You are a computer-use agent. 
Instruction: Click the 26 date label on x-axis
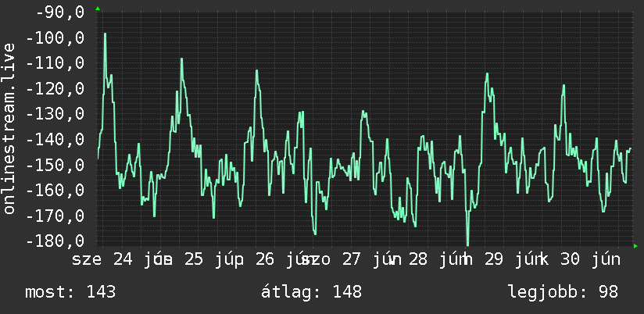coord(265,259)
